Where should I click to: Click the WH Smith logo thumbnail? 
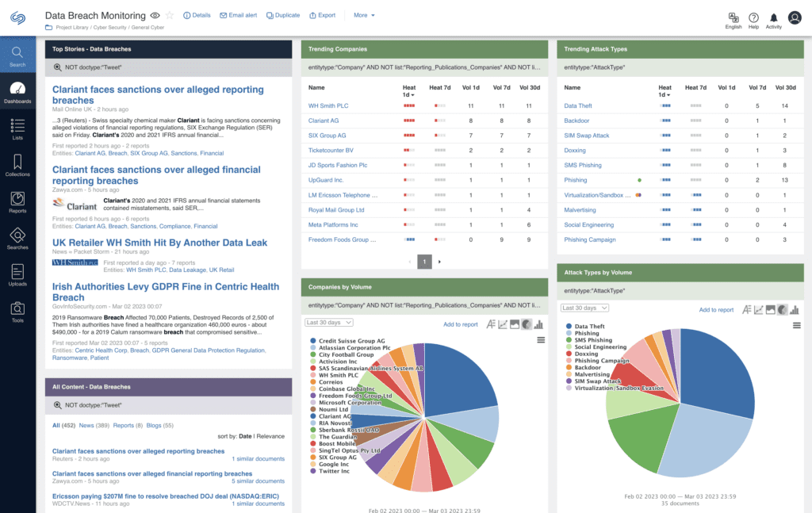[75, 262]
